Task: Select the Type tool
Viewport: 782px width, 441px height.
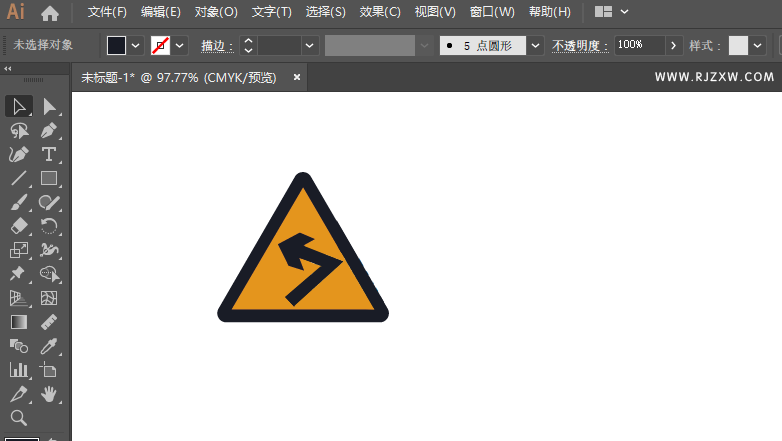Action: click(x=49, y=155)
